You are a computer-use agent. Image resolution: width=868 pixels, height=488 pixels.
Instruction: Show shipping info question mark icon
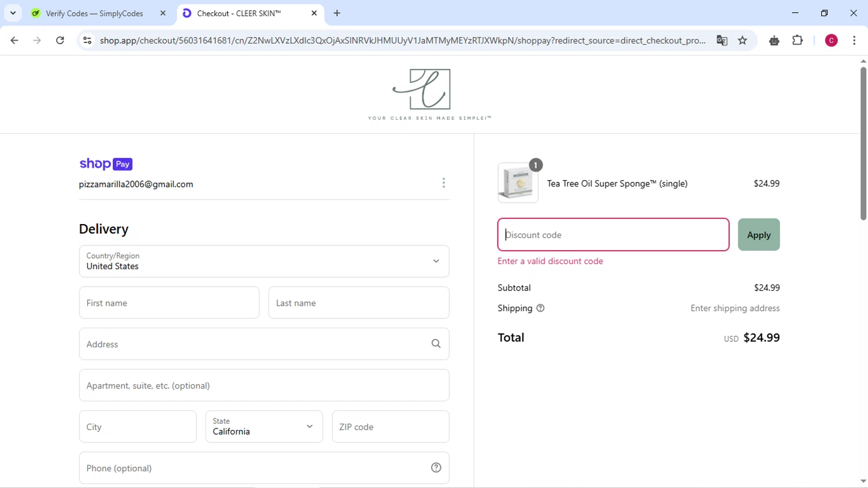coord(540,308)
